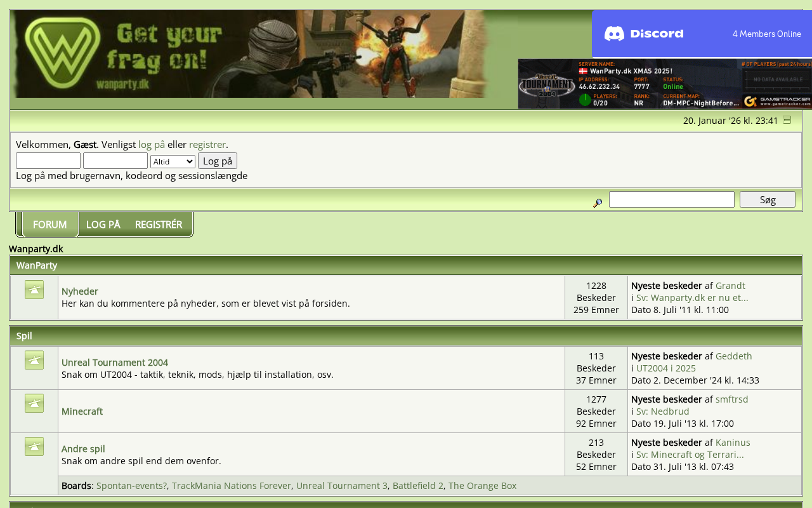This screenshot has height=508, width=812.
Task: Click the Unreal Tournament 2004 board icon
Action: (x=34, y=360)
